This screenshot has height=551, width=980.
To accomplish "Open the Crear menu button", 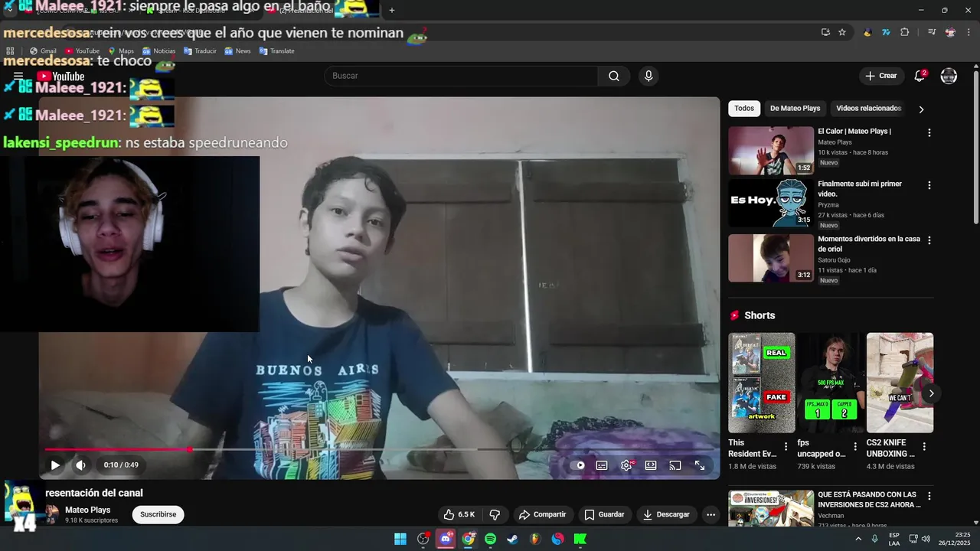I will point(881,76).
